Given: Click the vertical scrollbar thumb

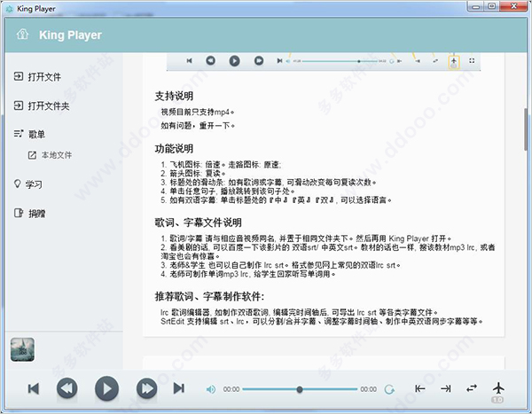Looking at the screenshot, I should click(526, 129).
